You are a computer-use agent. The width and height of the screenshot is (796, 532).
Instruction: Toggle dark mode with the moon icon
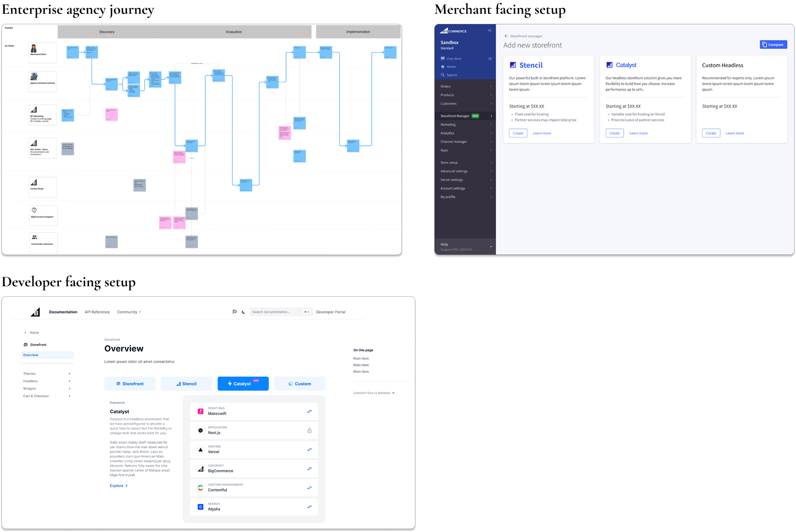pos(243,312)
